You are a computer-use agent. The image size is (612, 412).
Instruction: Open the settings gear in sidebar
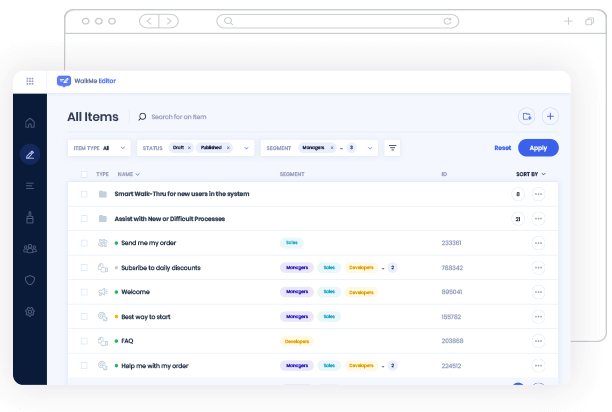click(30, 312)
